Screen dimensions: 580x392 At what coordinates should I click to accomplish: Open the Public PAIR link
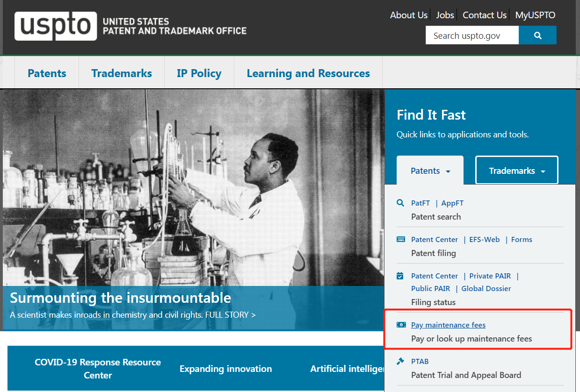pos(430,288)
